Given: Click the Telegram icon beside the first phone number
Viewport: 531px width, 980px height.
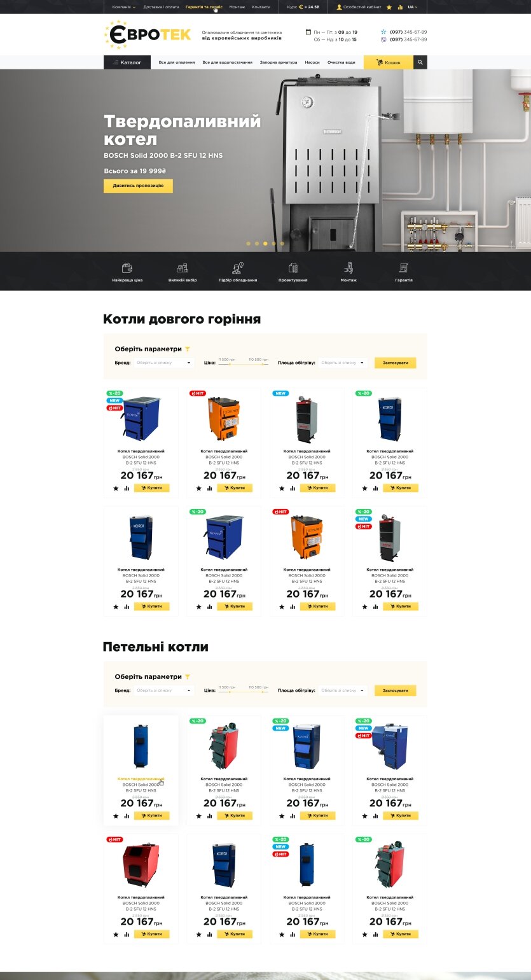Looking at the screenshot, I should tap(383, 31).
